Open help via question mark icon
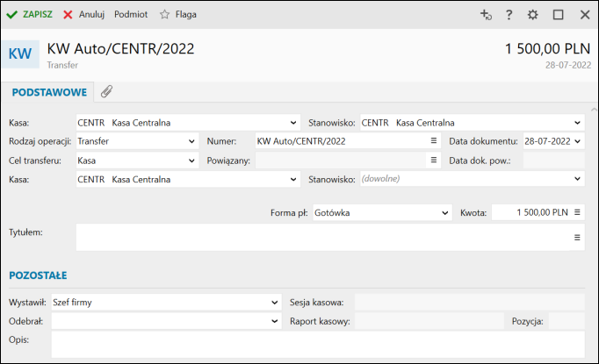Image resolution: width=599 pixels, height=364 pixels. [x=509, y=15]
